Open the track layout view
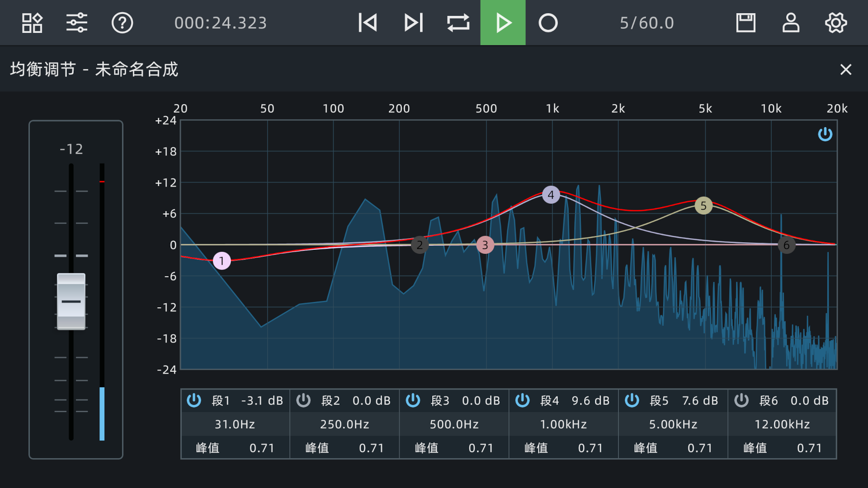868x488 pixels. [x=32, y=23]
